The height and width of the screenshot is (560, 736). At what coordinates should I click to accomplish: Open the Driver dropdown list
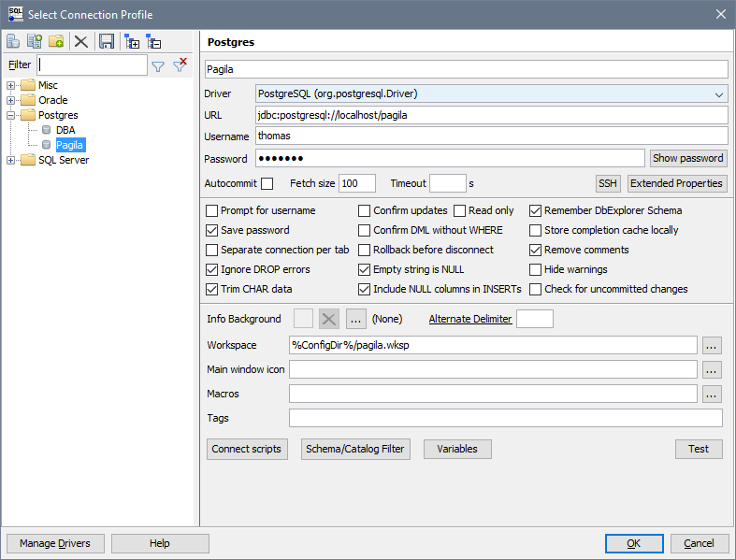[x=718, y=94]
